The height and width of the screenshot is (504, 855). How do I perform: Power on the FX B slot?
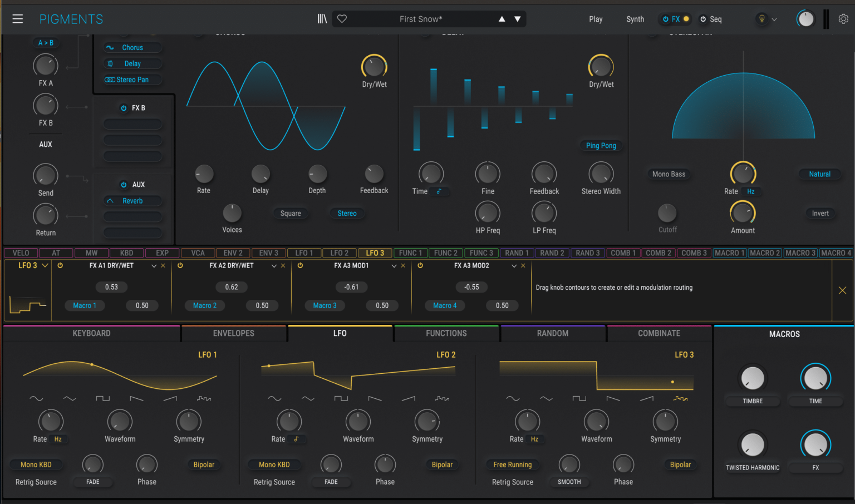(123, 107)
